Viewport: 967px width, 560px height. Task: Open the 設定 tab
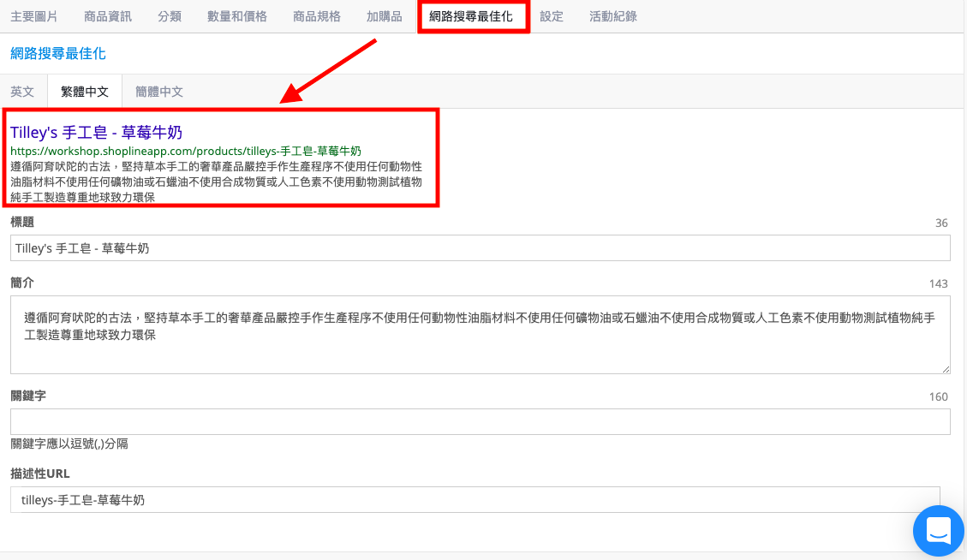pos(552,16)
